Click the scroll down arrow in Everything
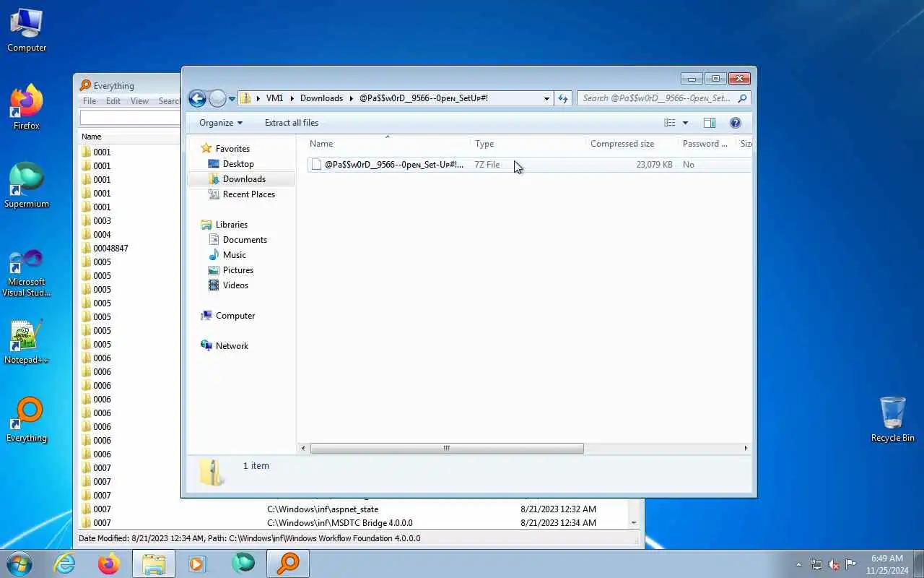 (634, 522)
